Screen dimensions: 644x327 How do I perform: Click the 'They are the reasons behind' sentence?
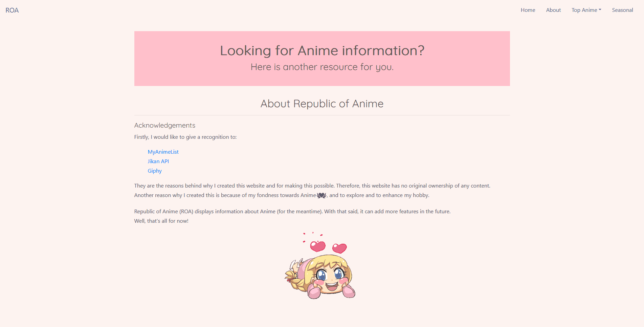coord(312,186)
